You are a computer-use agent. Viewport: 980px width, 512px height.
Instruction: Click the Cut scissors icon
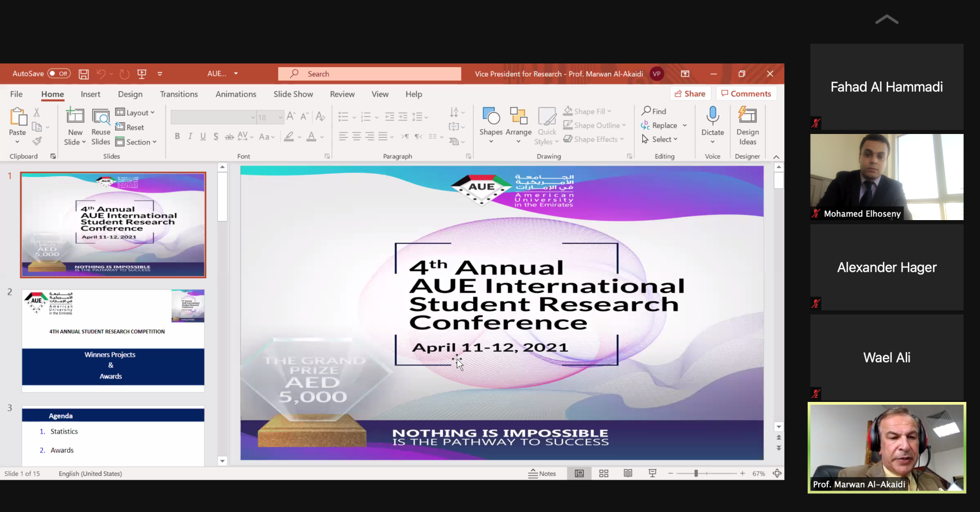[37, 112]
